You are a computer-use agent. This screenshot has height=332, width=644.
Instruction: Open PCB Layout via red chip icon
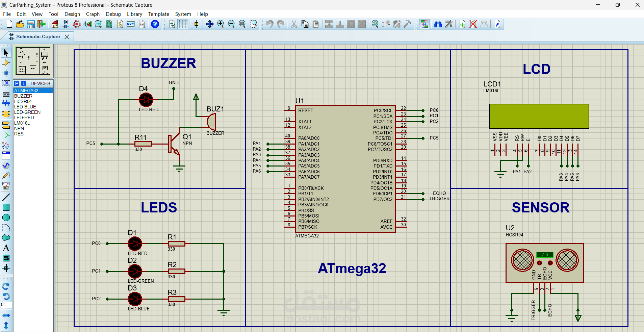77,24
